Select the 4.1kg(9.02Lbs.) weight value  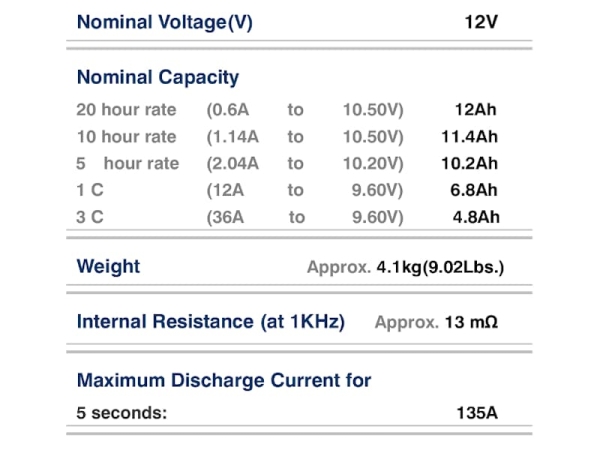[440, 268]
